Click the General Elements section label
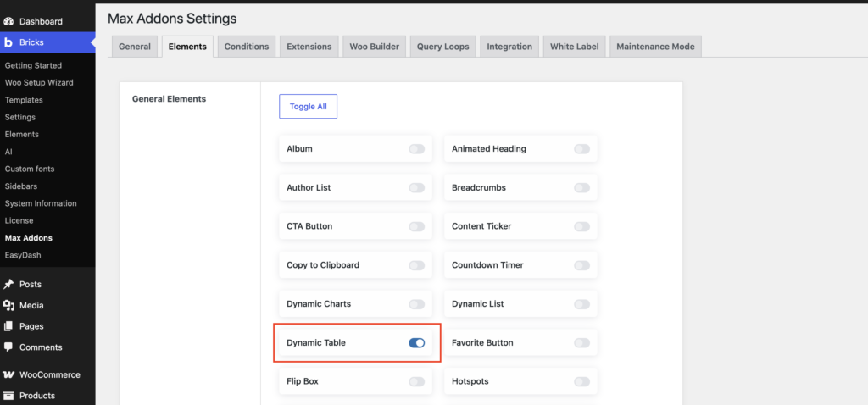Viewport: 868px width, 405px height. click(169, 99)
